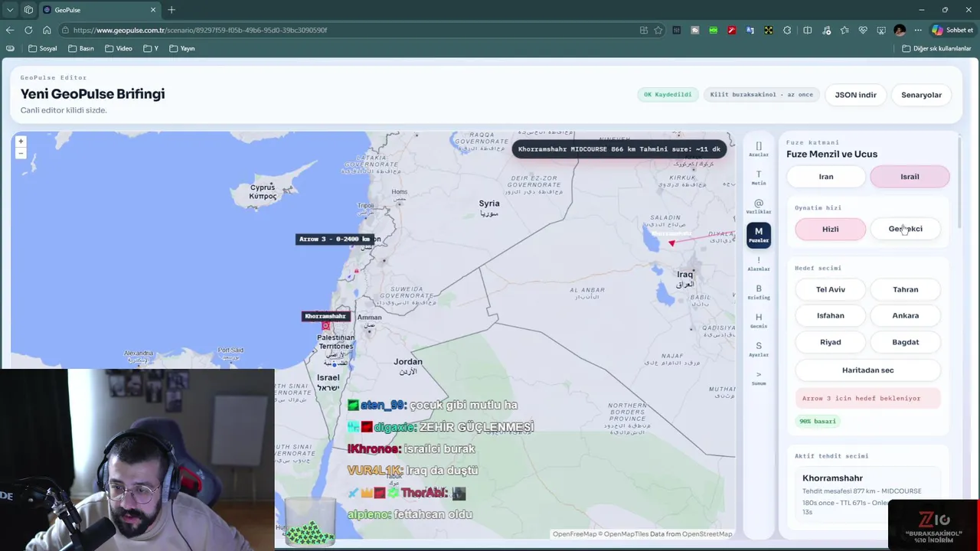Open browser settings ellipsis menu
This screenshot has height=551, width=980.
point(918,30)
